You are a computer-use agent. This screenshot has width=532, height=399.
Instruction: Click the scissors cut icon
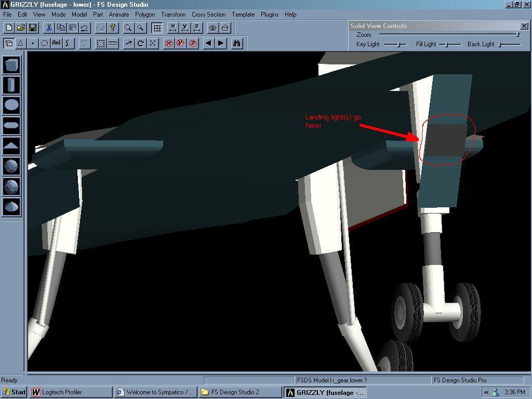point(49,28)
